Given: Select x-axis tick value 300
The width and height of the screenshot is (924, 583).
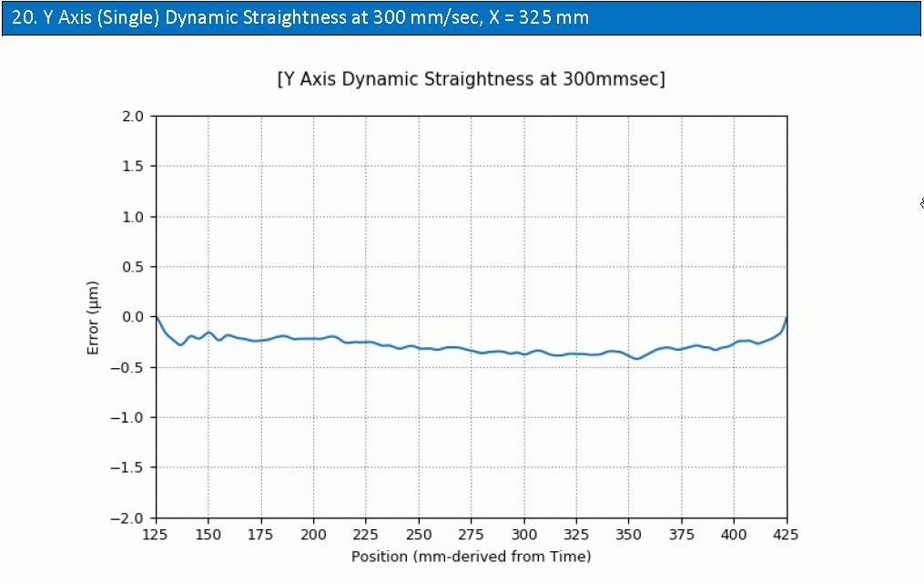Looking at the screenshot, I should coord(523,535).
